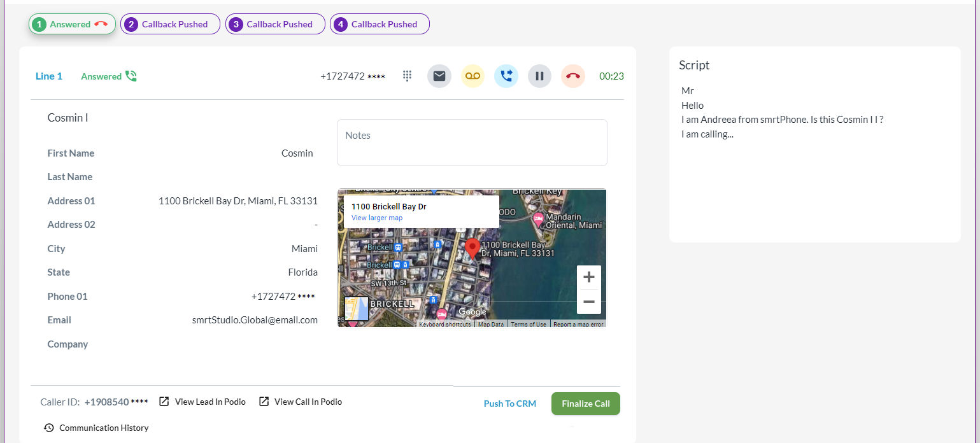Image resolution: width=980 pixels, height=443 pixels.
Task: Click the Communication History clock icon
Action: point(48,428)
